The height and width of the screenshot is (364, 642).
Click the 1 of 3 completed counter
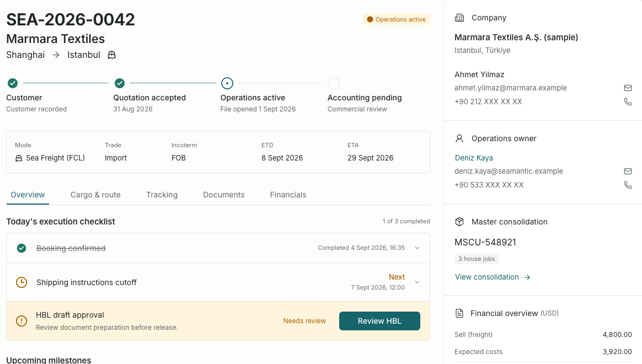click(x=406, y=221)
